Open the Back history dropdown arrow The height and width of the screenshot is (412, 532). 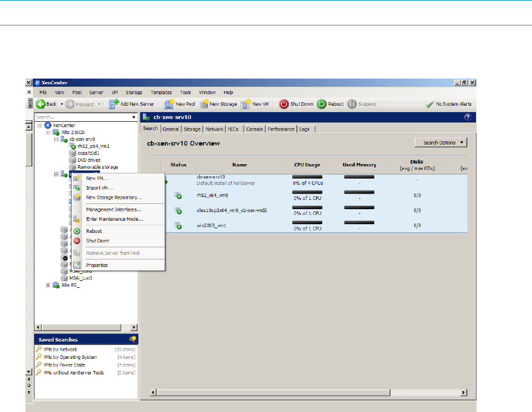(x=62, y=104)
